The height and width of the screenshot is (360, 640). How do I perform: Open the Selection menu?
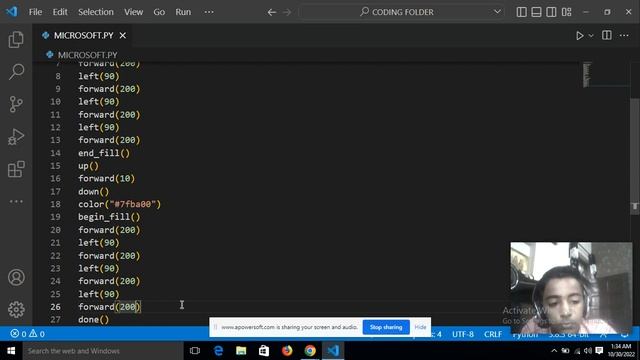tap(96, 12)
